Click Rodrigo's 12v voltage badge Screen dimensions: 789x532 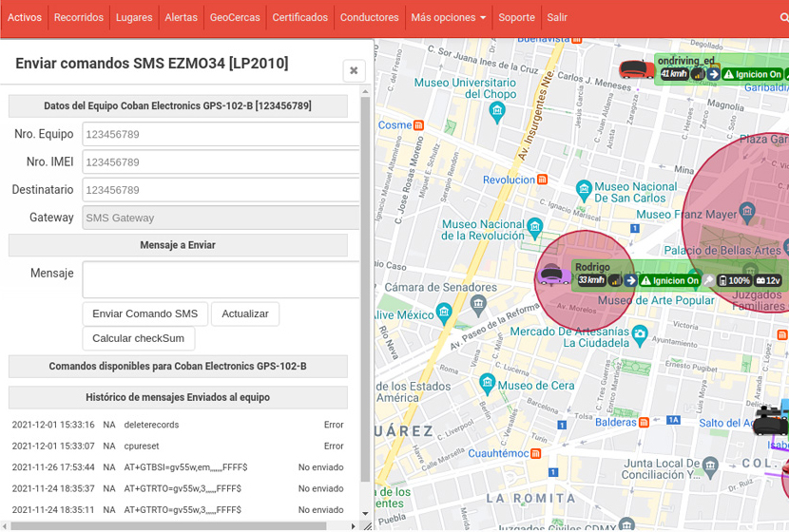coord(768,280)
